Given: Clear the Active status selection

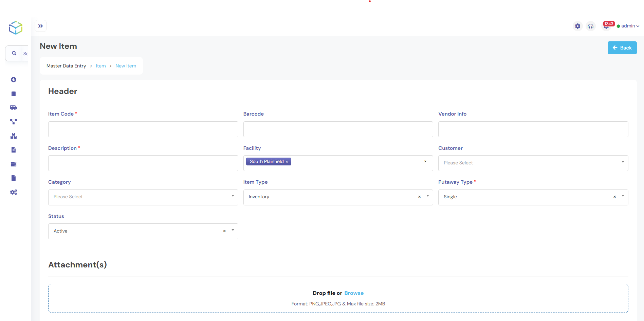Looking at the screenshot, I should (224, 231).
